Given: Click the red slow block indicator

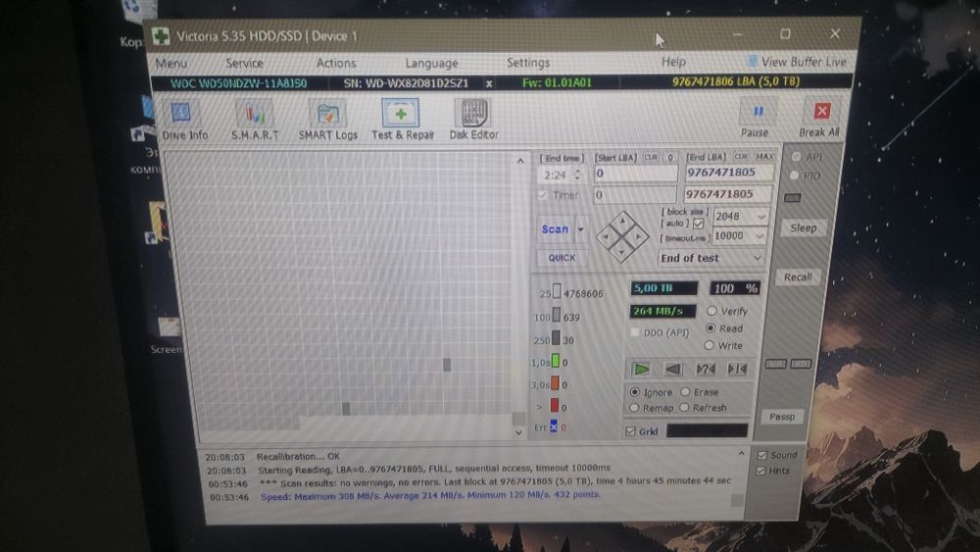Looking at the screenshot, I should 555,406.
